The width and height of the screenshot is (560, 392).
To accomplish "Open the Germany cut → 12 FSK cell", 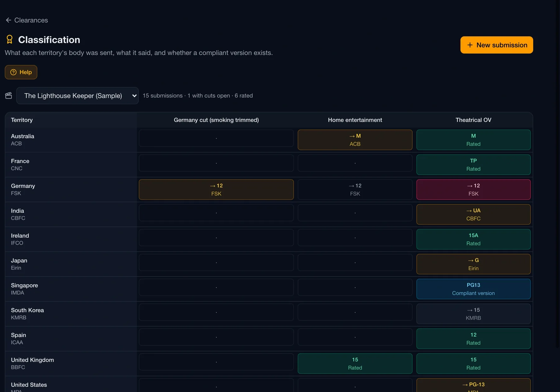I will pos(216,190).
